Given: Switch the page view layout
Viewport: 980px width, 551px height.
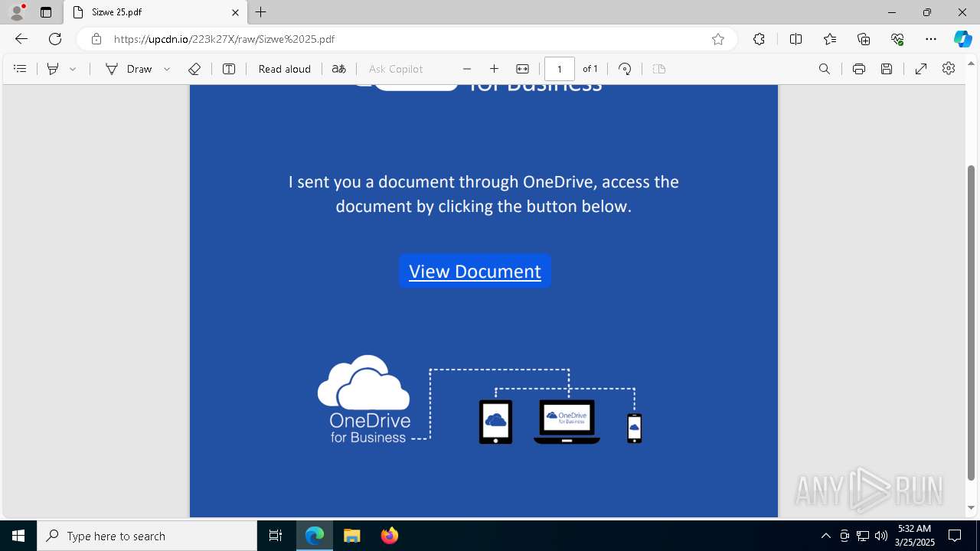Looking at the screenshot, I should click(x=659, y=69).
